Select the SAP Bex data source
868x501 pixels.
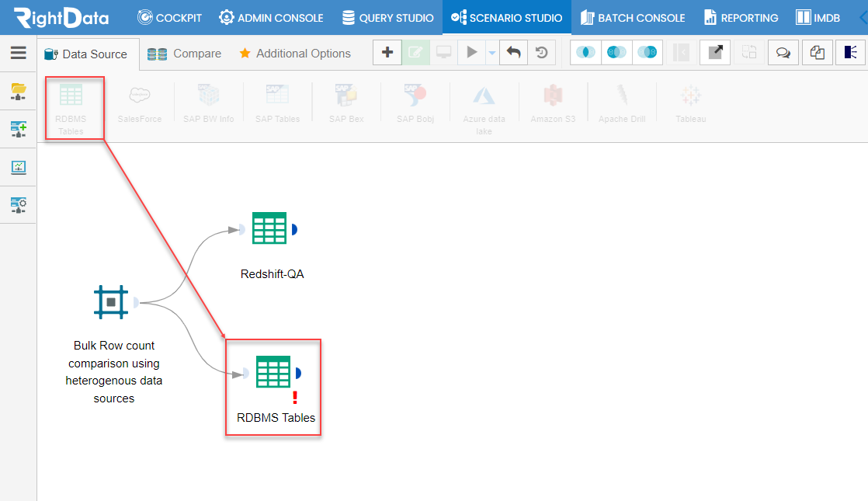tap(346, 104)
